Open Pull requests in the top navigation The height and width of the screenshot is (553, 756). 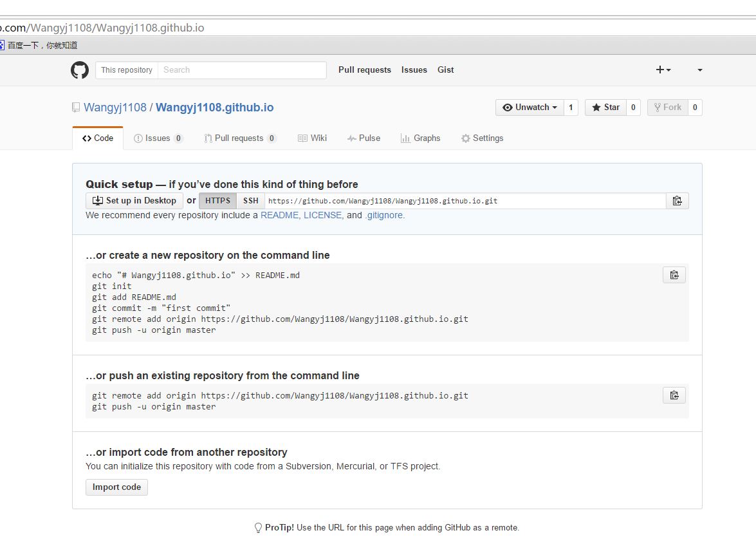pyautogui.click(x=365, y=70)
